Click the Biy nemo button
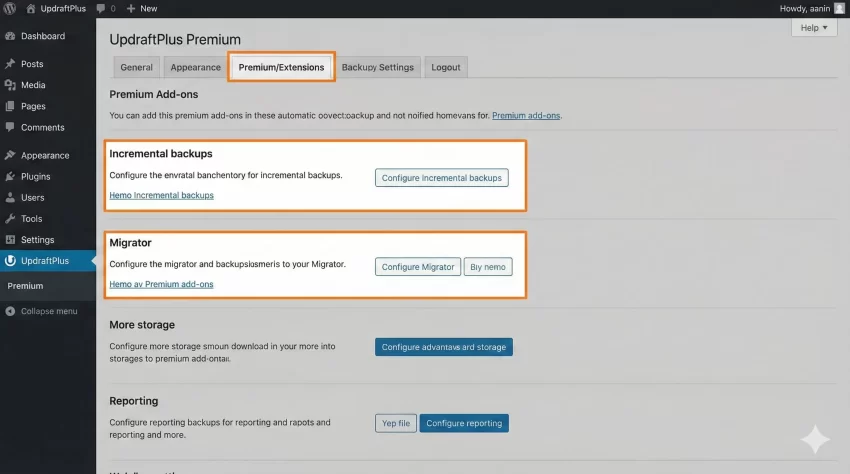This screenshot has width=850, height=474. tap(487, 266)
